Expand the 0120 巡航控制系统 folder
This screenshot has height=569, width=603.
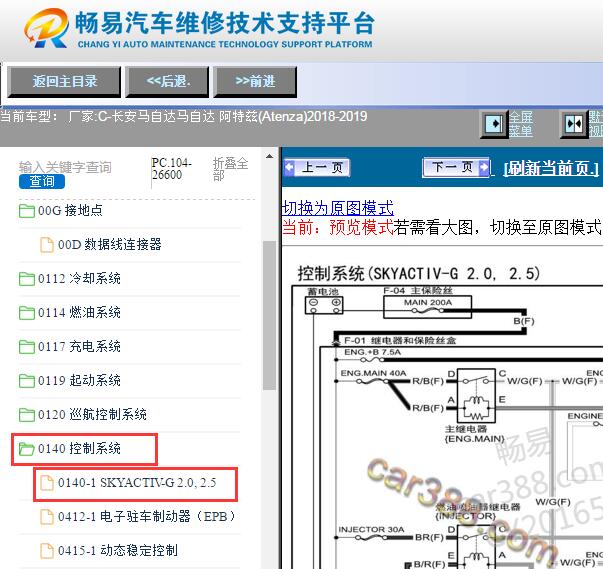tap(92, 414)
